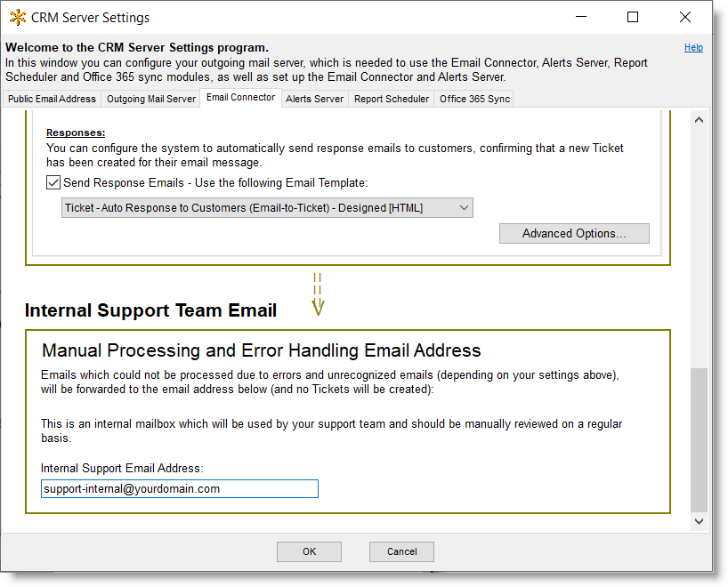This screenshot has width=728, height=587.
Task: Click the scrollbar down arrow
Action: point(699,521)
